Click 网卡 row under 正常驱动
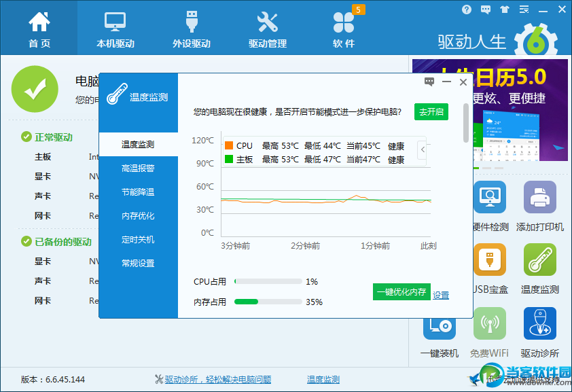This screenshot has height=392, width=572. click(67, 216)
